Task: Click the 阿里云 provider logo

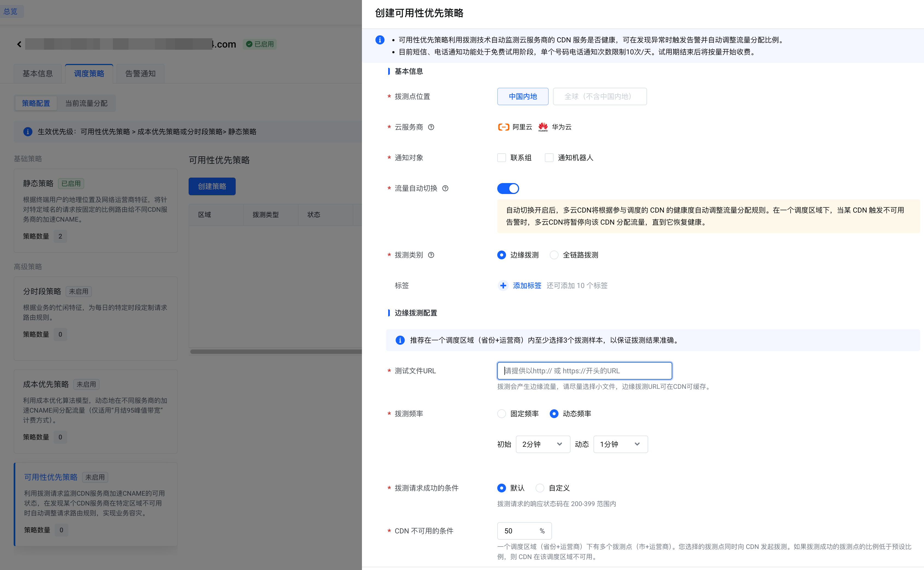Action: point(504,127)
